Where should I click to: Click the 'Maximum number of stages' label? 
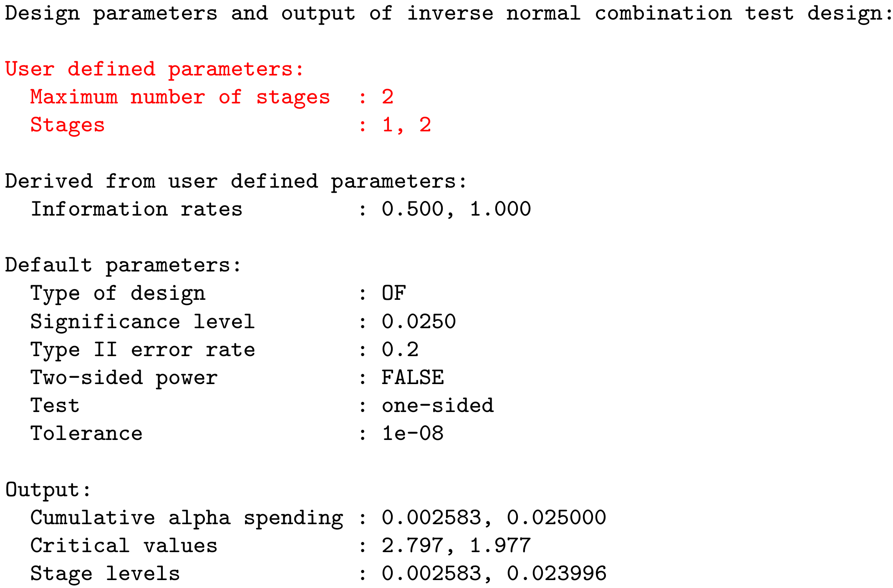coord(180,97)
